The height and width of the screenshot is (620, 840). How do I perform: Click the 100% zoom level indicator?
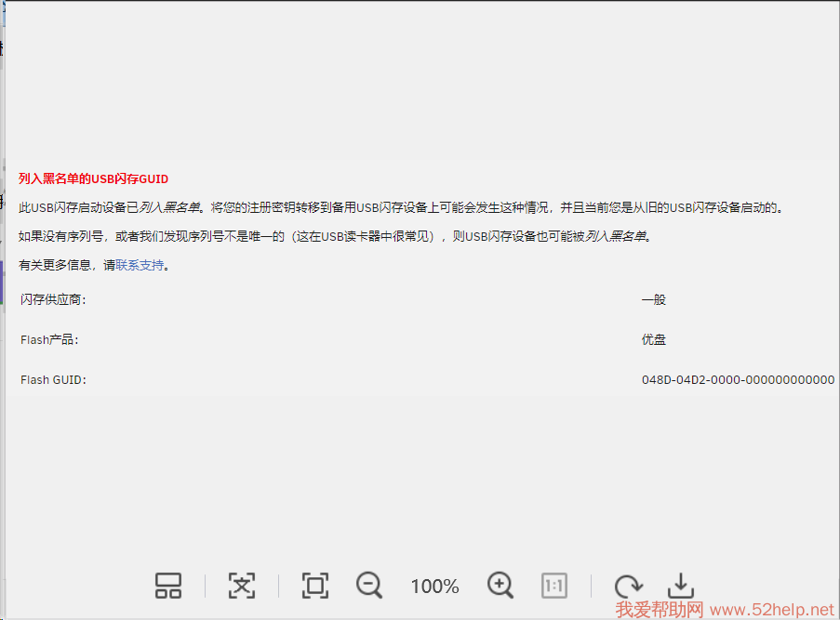point(434,587)
